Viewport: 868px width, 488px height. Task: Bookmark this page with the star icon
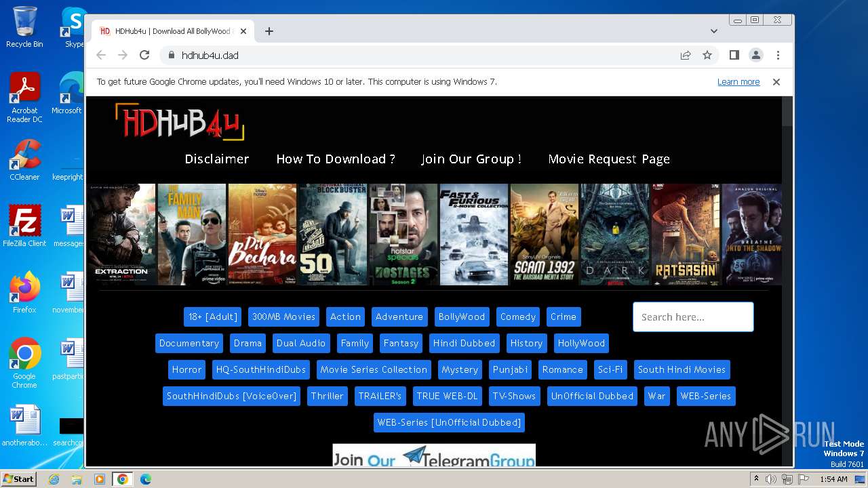click(707, 55)
